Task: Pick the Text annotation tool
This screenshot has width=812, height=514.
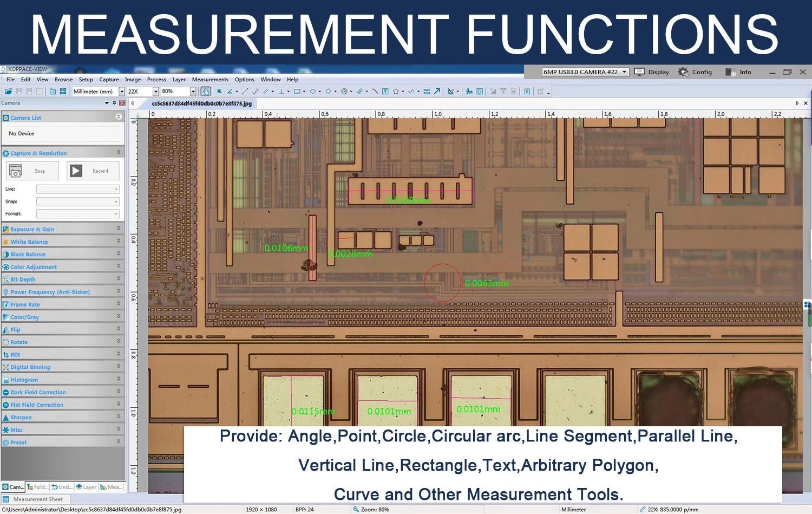Action: pyautogui.click(x=385, y=92)
